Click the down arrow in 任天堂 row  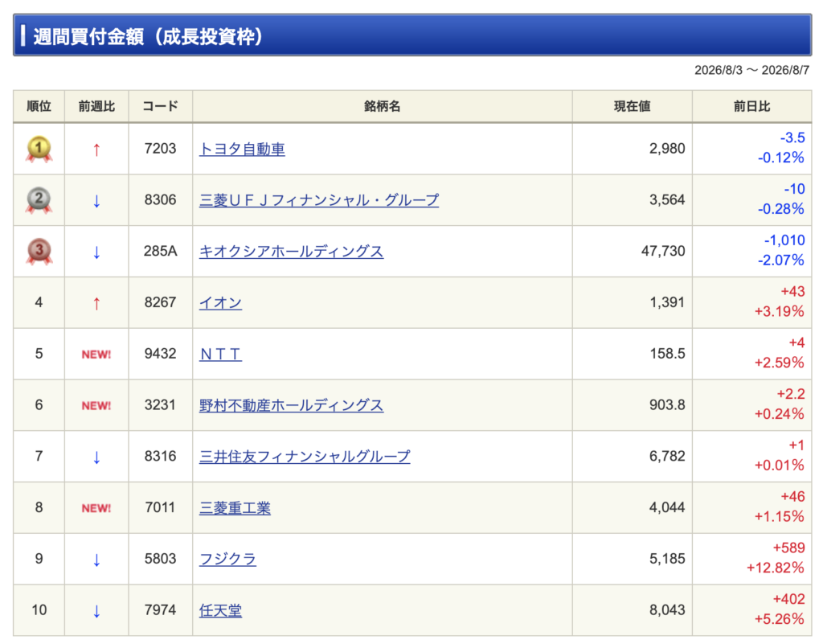click(x=96, y=611)
